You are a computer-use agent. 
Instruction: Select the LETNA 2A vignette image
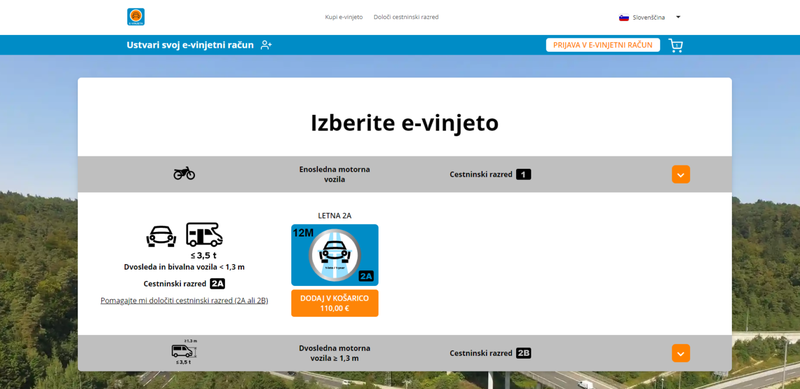[335, 255]
